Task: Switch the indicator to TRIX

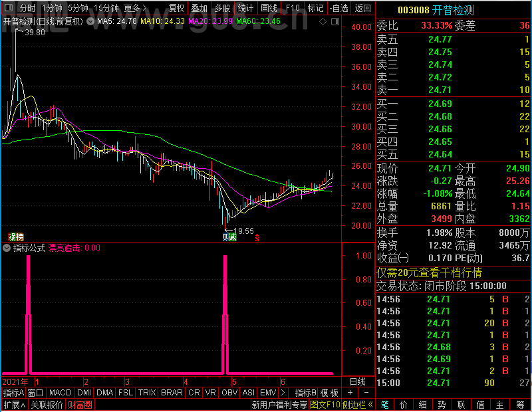Action: point(147,393)
